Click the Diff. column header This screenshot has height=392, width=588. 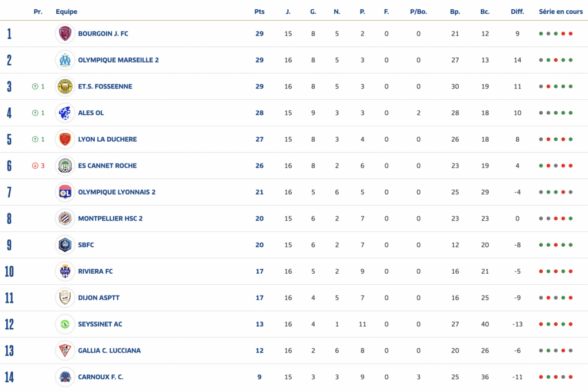click(517, 11)
